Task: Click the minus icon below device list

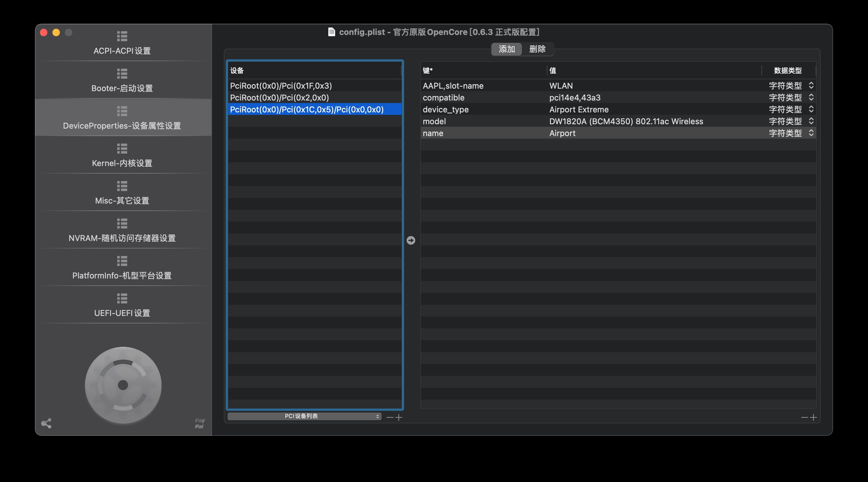Action: [x=390, y=418]
